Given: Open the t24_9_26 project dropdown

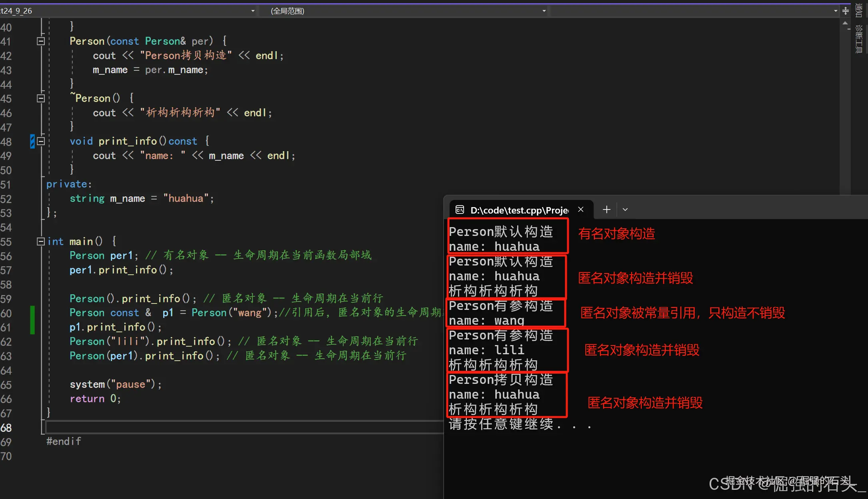Looking at the screenshot, I should [x=252, y=11].
